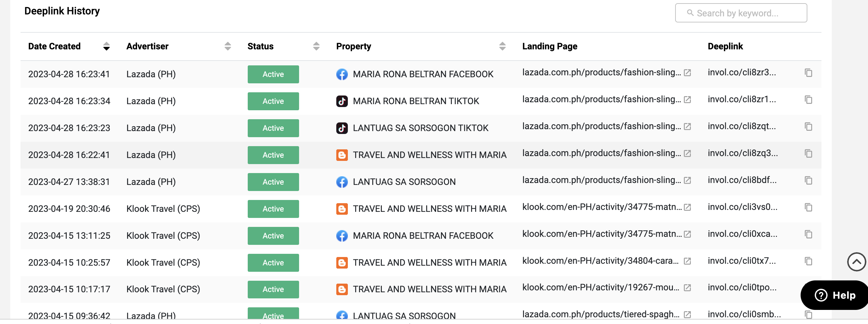
Task: Open external landing page for 16:23:34 row
Action: click(687, 100)
